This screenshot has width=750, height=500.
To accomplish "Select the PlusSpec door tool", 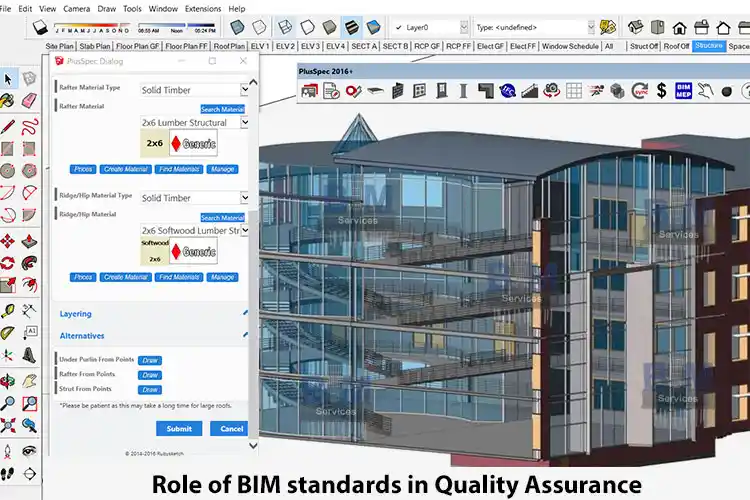I will point(441,90).
